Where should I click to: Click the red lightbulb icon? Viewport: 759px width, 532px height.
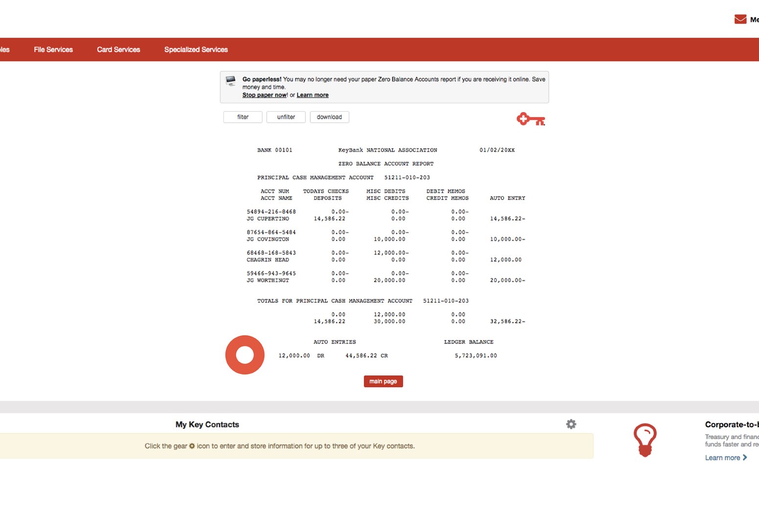click(645, 439)
